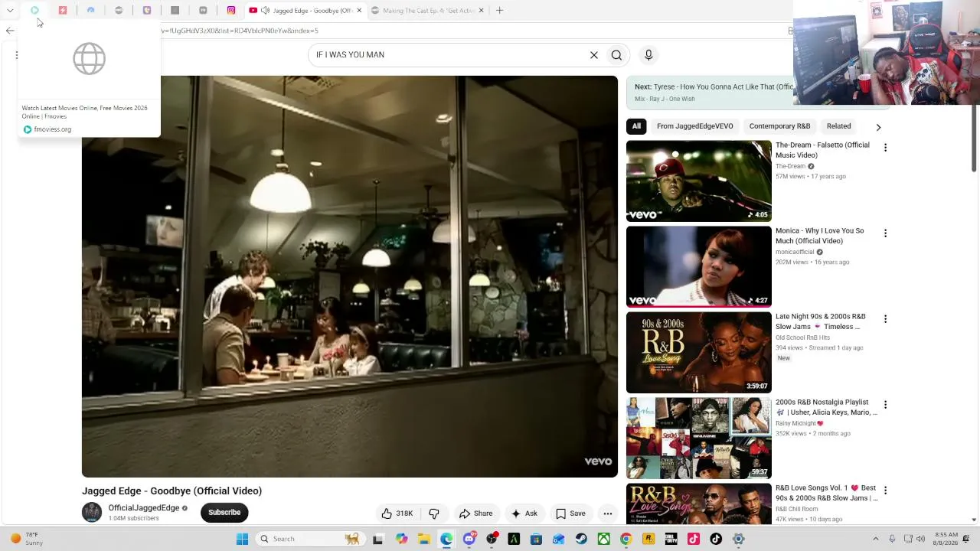Close the Jagged Edge Goodbye tab
The width and height of the screenshot is (980, 551).
[x=359, y=11]
